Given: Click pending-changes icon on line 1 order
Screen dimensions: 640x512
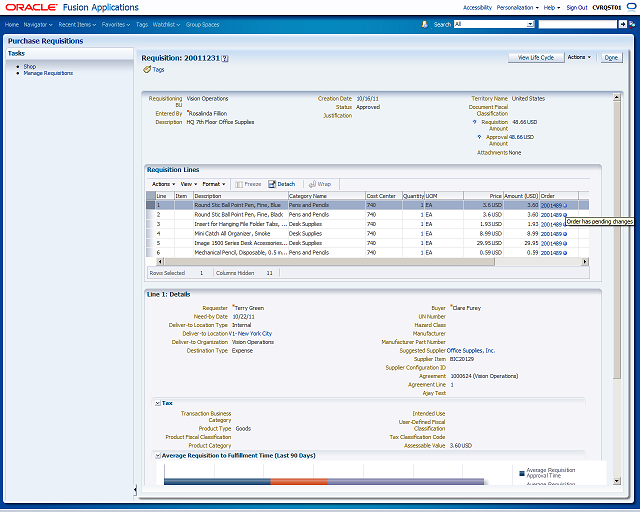Looking at the screenshot, I should [565, 206].
